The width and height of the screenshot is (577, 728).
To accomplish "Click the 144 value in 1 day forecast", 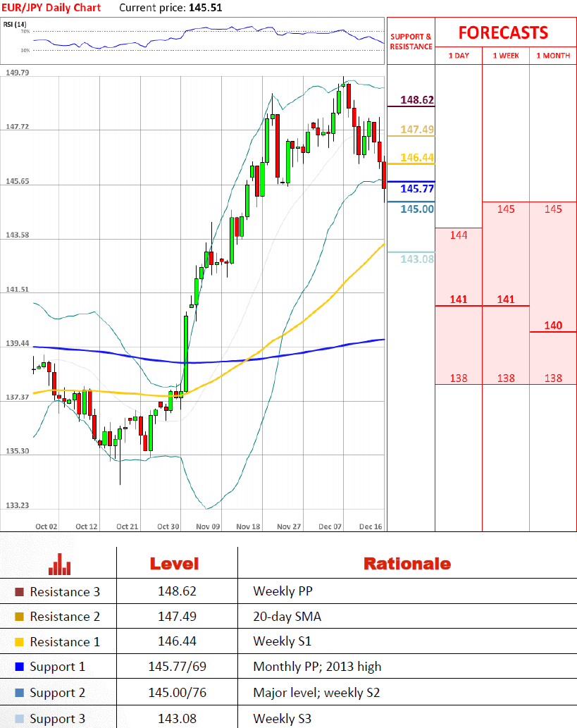I will tap(459, 235).
